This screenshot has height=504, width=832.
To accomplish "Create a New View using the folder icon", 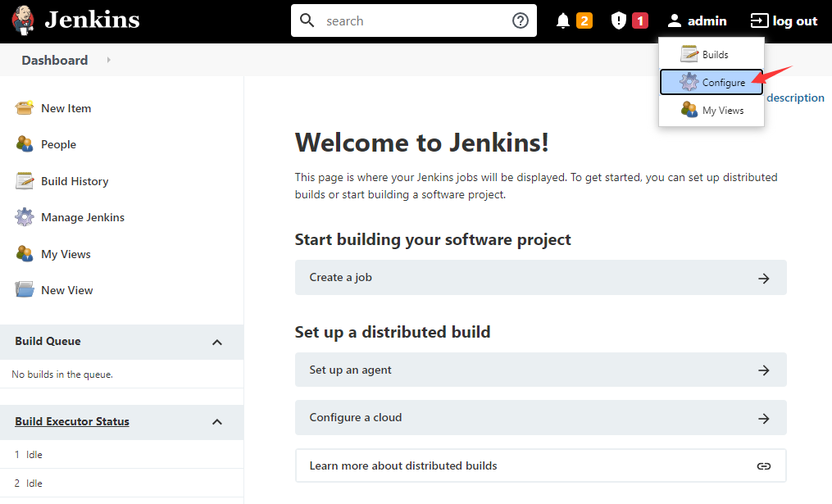I will (24, 289).
